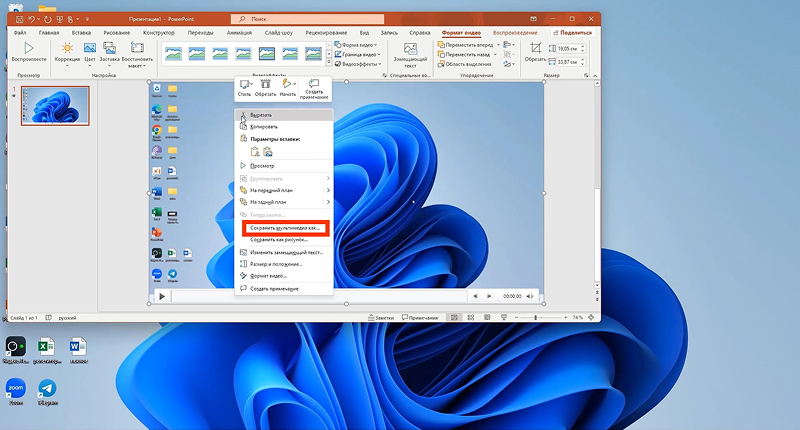Expand the Форма видео dropdown
800x430 pixels.
(356, 45)
